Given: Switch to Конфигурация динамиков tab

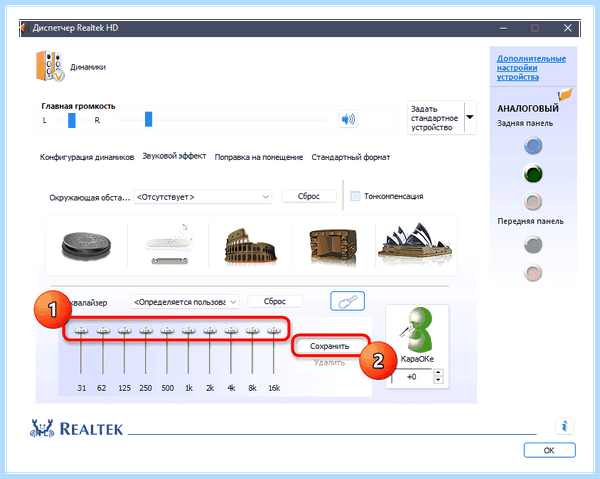Looking at the screenshot, I should (87, 157).
